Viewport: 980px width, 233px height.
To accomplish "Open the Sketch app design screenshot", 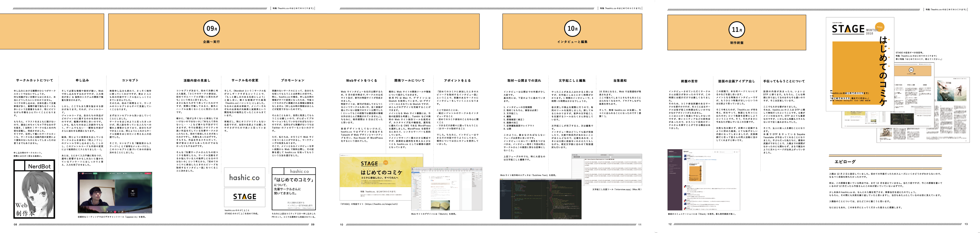I will tap(447, 188).
